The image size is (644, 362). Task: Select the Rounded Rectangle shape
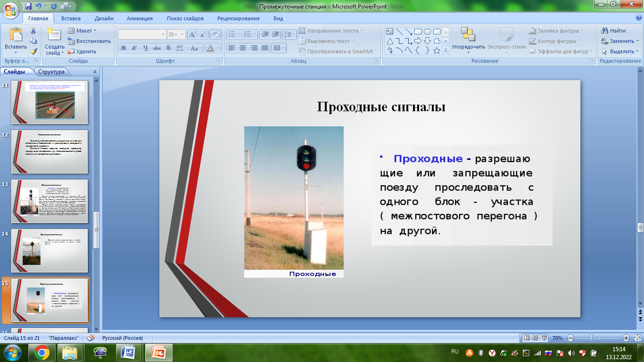tap(437, 32)
